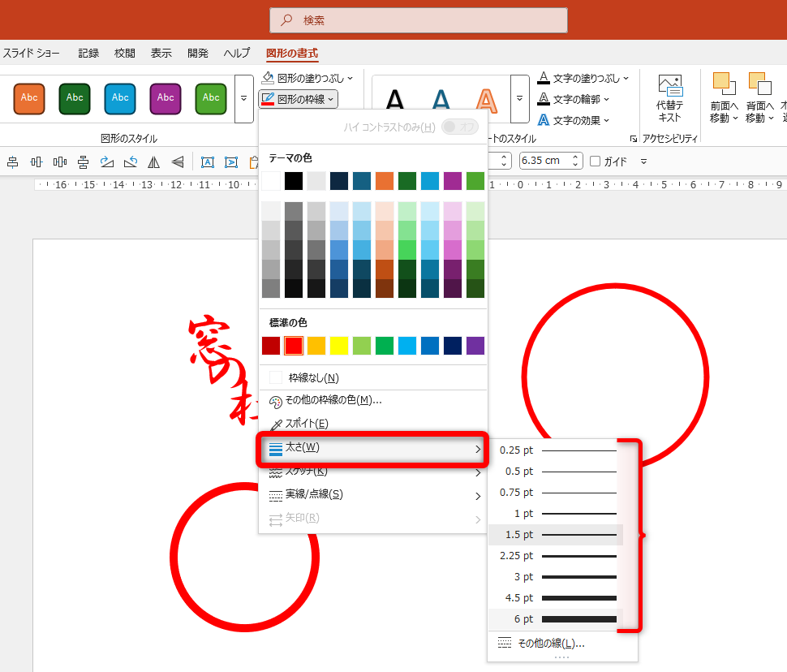The height and width of the screenshot is (672, 787).
Task: Select the horizontal flip icon
Action: [154, 162]
